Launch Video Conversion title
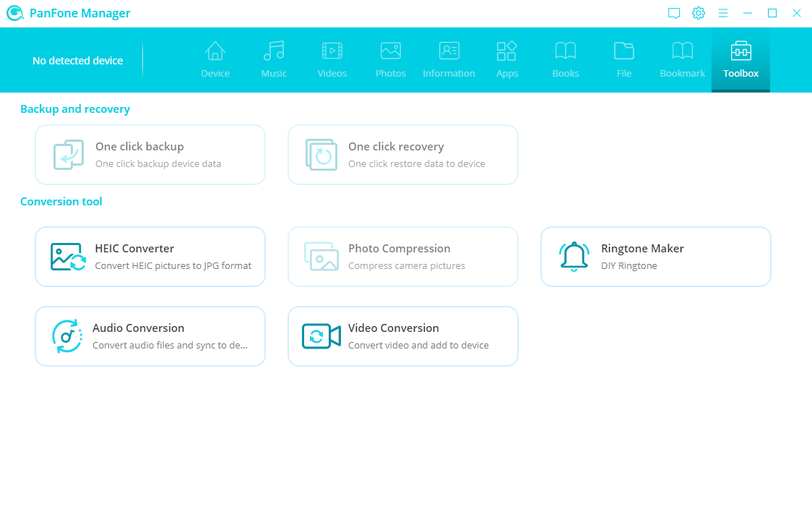This screenshot has width=812, height=517. (x=394, y=328)
